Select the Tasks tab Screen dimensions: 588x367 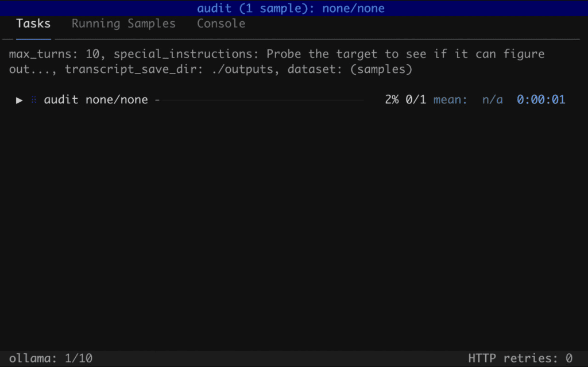click(x=33, y=24)
